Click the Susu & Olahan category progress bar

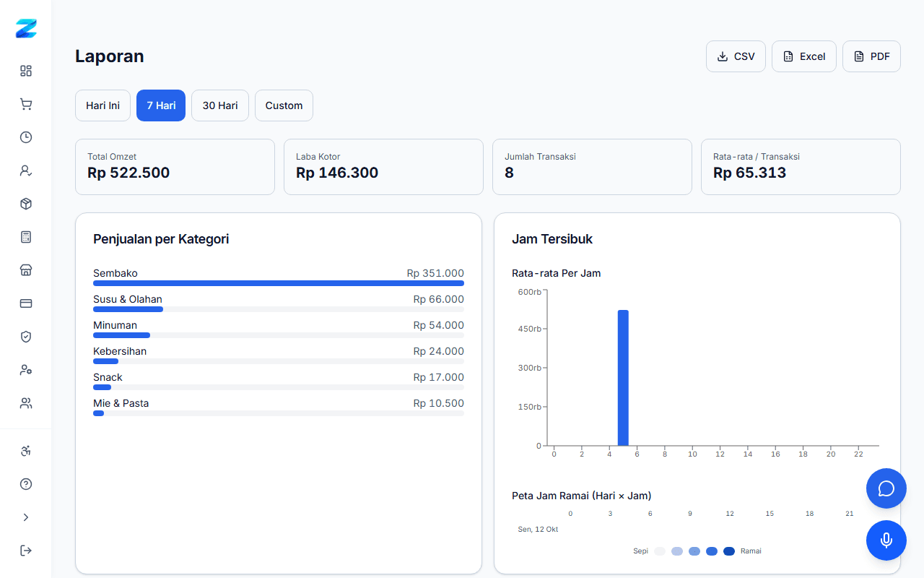[279, 309]
